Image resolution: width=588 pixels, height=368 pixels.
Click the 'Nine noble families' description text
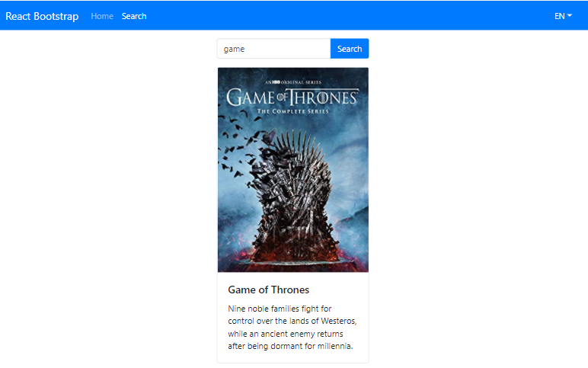pos(292,327)
